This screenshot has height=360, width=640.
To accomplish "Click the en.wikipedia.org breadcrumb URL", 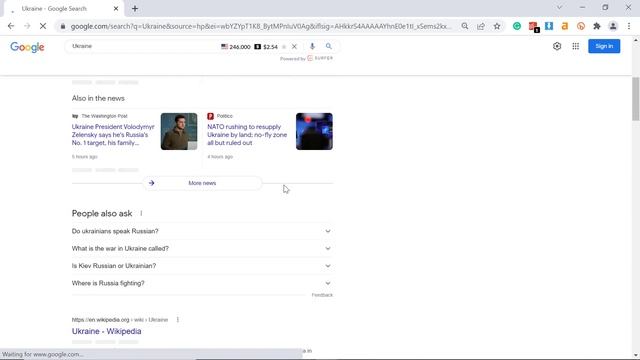I will pos(120,320).
